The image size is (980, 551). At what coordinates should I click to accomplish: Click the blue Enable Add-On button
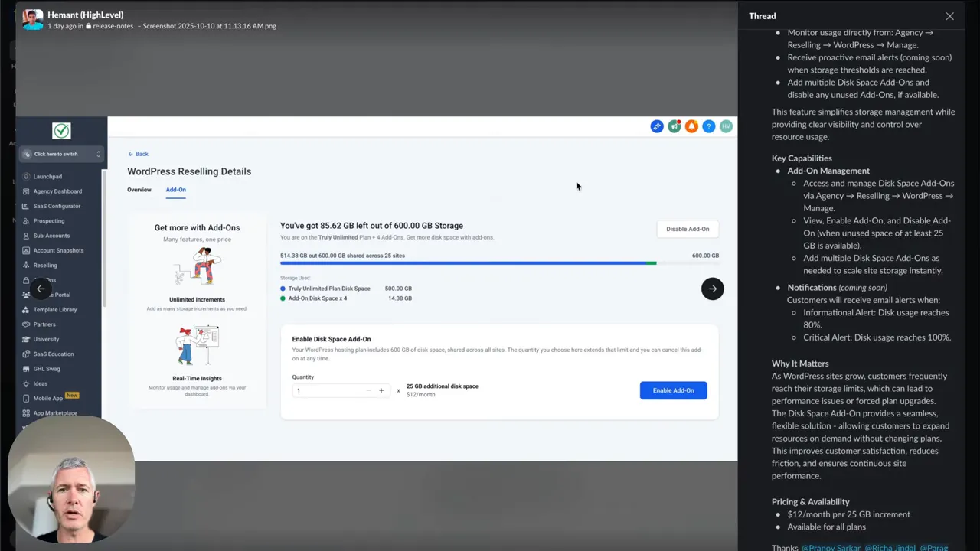click(673, 390)
